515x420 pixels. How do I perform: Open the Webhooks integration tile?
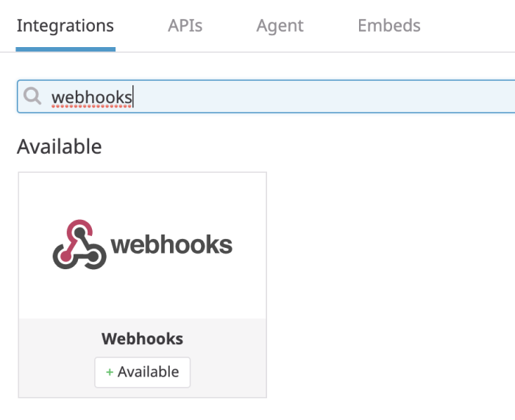click(x=142, y=285)
